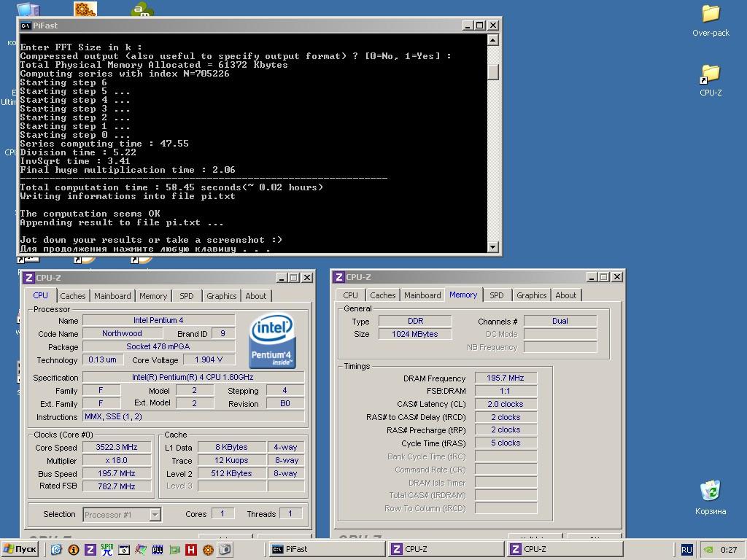This screenshot has height=560, width=747.
Task: Open Caches tab in right CPU-Z window
Action: click(382, 296)
